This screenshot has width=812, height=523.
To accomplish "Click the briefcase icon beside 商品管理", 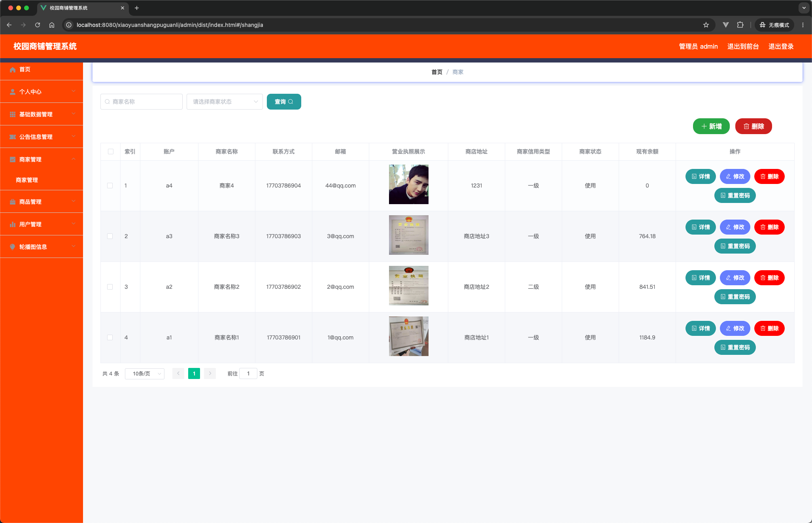I will click(x=13, y=202).
